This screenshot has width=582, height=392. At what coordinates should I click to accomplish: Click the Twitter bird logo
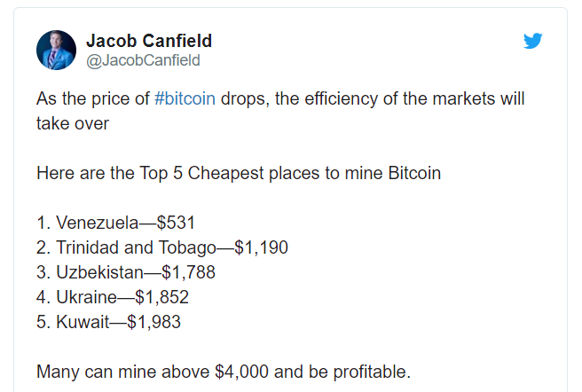(532, 41)
